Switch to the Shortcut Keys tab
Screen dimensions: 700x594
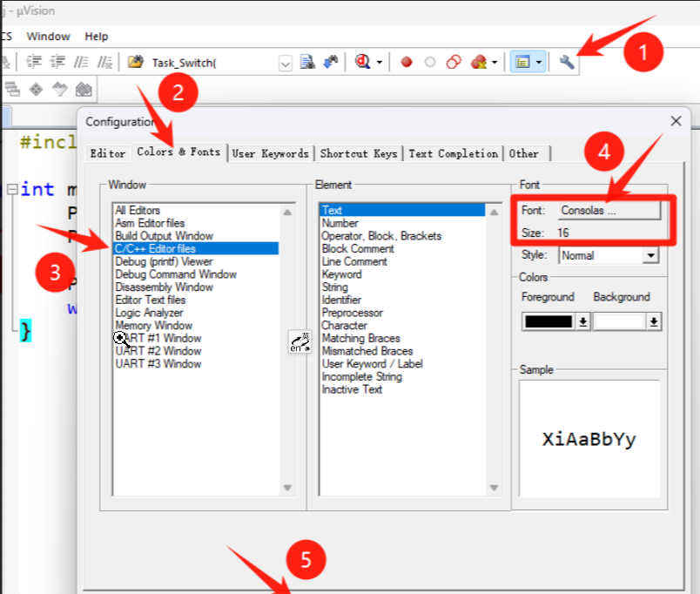tap(358, 153)
